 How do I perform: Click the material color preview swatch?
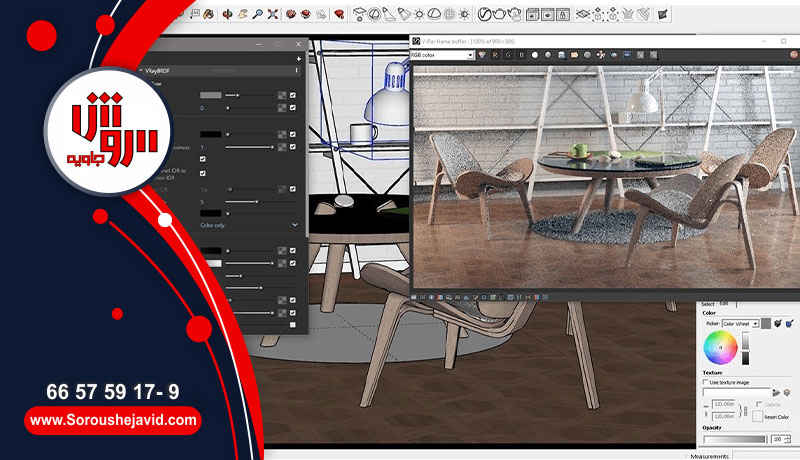click(x=765, y=323)
